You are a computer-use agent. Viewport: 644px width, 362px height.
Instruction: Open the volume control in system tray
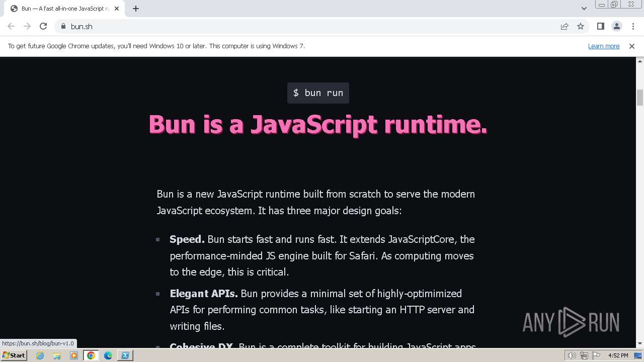tap(572, 355)
